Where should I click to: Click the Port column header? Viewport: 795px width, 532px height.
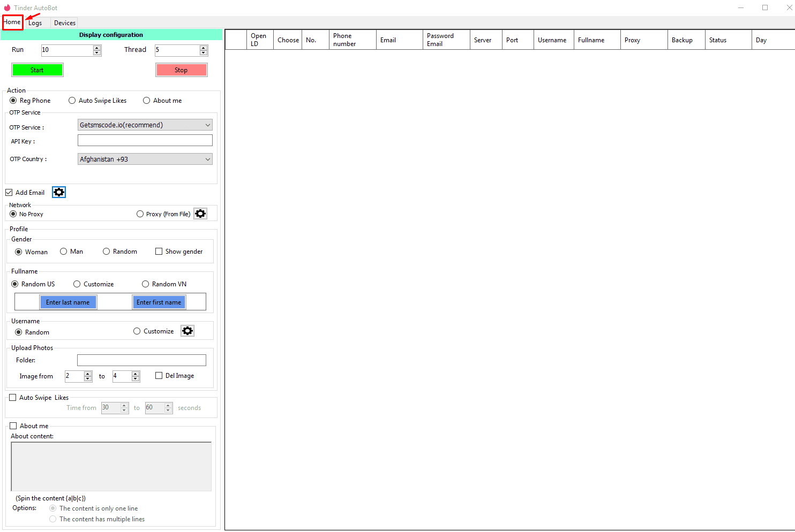click(x=518, y=40)
